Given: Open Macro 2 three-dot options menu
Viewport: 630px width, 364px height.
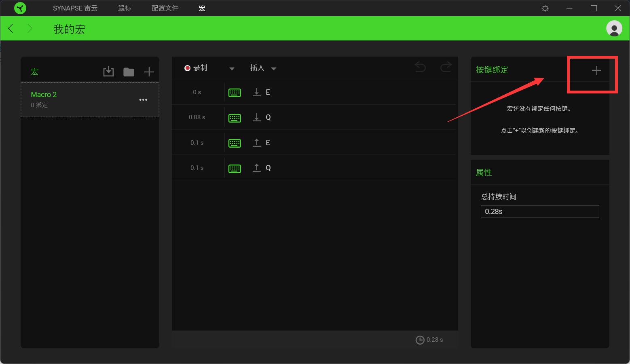Looking at the screenshot, I should click(x=143, y=100).
